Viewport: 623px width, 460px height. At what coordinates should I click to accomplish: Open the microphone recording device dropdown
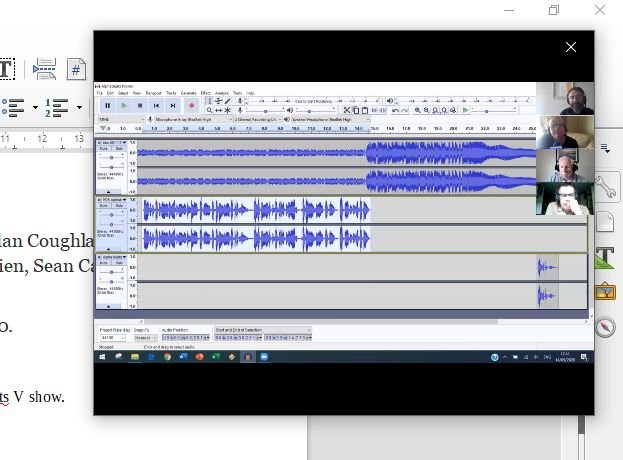[x=192, y=119]
